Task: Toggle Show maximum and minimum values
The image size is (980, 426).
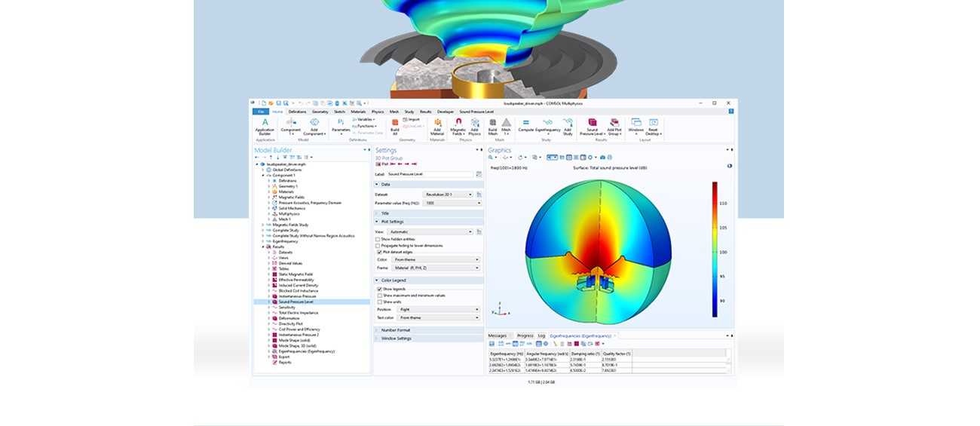Action: click(378, 296)
